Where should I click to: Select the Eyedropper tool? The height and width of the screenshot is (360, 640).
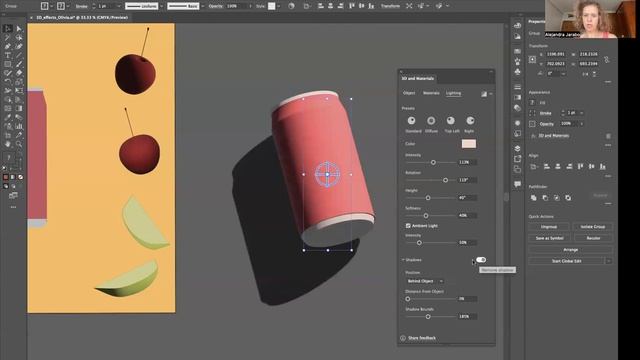8,118
